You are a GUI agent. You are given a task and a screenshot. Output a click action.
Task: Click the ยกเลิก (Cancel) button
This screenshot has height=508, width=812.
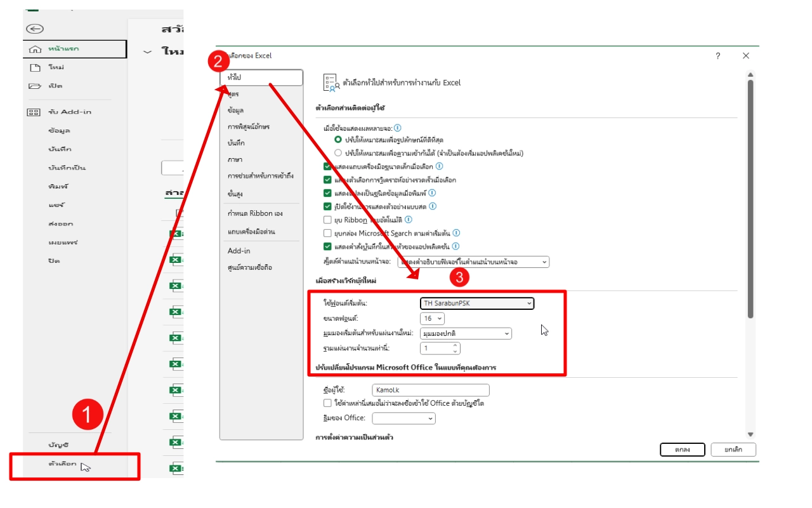tap(733, 450)
